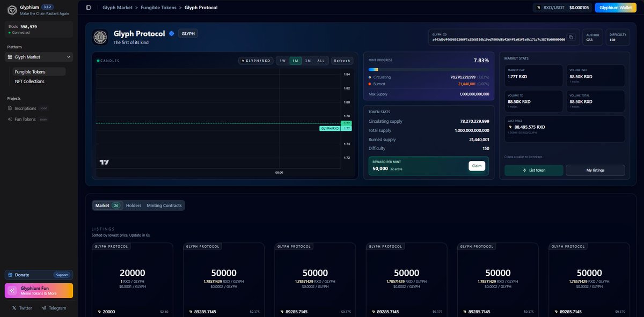Open the Glyphium Wallet

tap(616, 8)
